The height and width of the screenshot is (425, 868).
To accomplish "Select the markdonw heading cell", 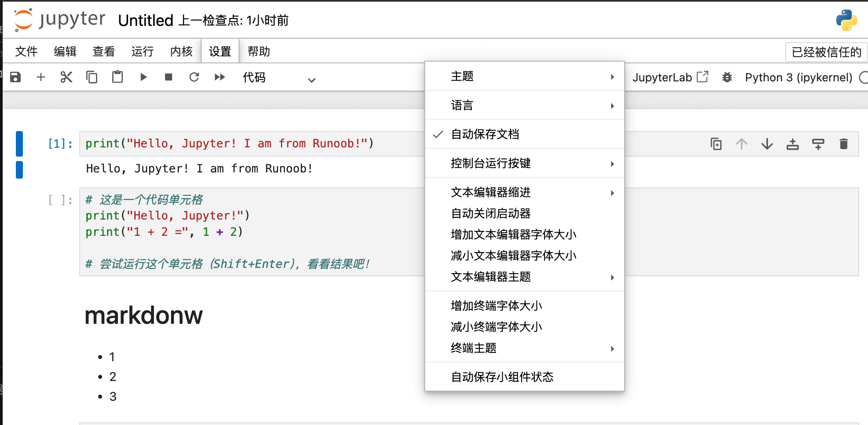I will point(143,315).
